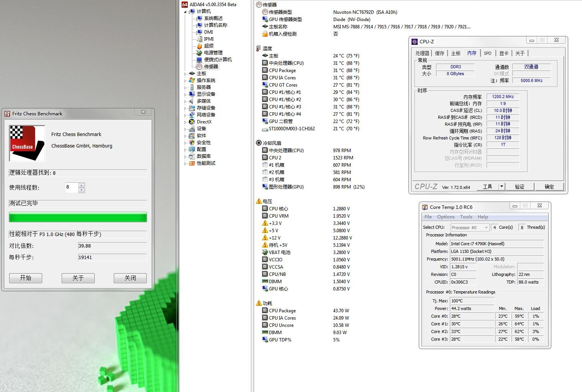Click the GPU TDP% icon
Image resolution: width=582 pixels, height=392 pixels.
click(265, 340)
